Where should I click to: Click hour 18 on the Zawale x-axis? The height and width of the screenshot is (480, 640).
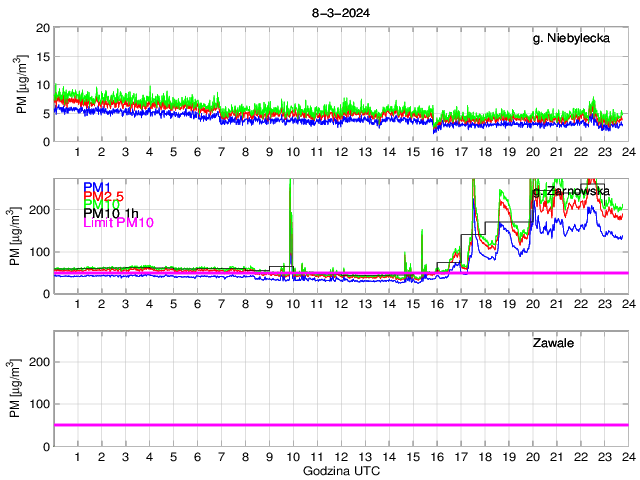pos(484,457)
